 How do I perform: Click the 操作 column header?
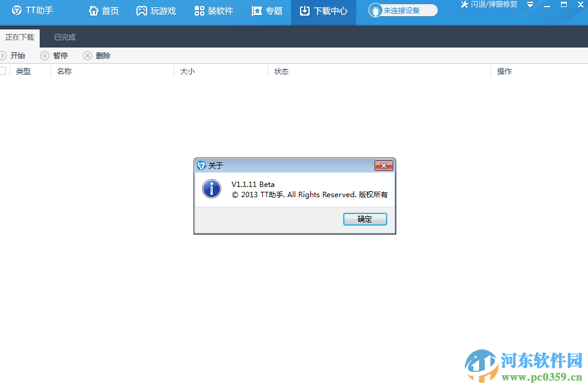click(504, 72)
